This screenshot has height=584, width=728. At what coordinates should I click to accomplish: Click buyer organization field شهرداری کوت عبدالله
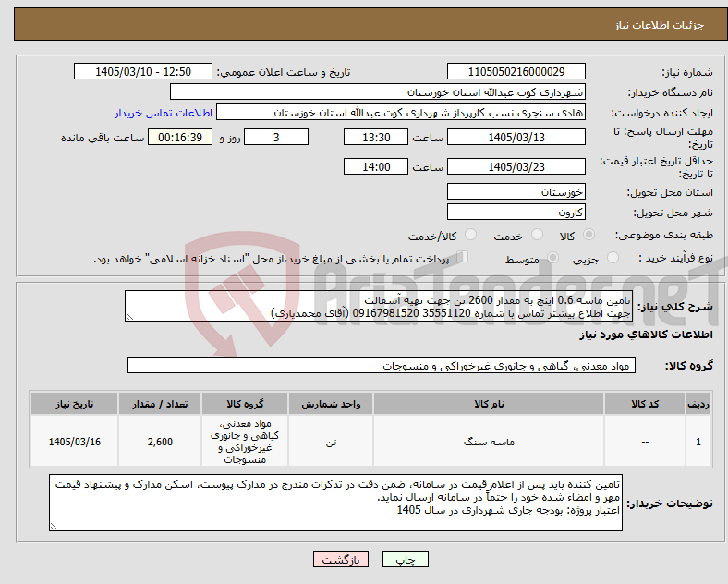378,91
